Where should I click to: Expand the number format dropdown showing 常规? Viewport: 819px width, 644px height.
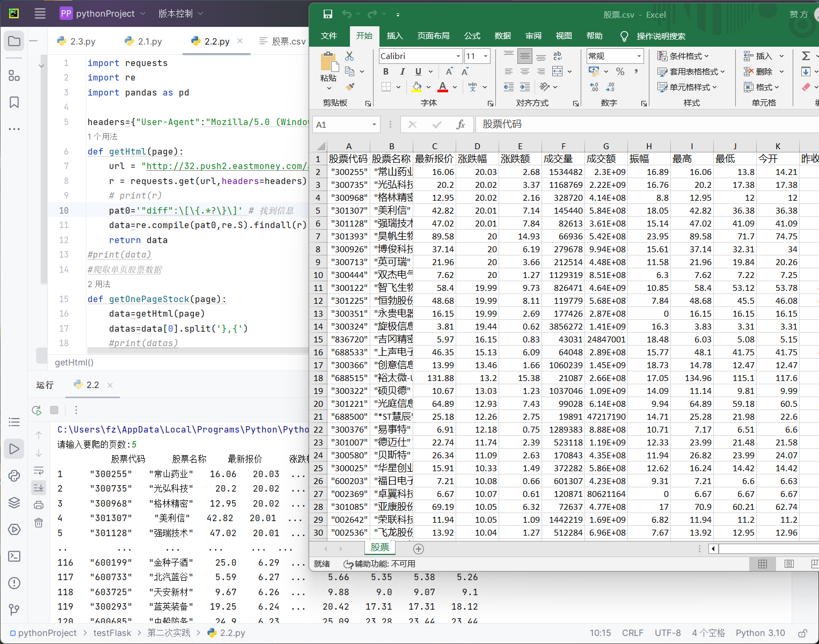pos(639,56)
